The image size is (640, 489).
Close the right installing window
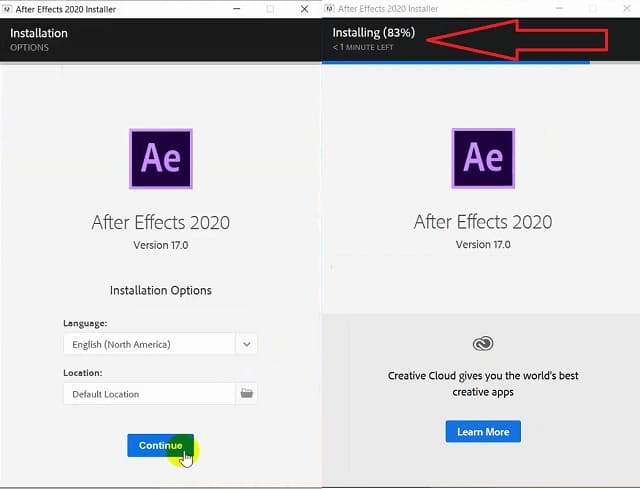point(627,9)
